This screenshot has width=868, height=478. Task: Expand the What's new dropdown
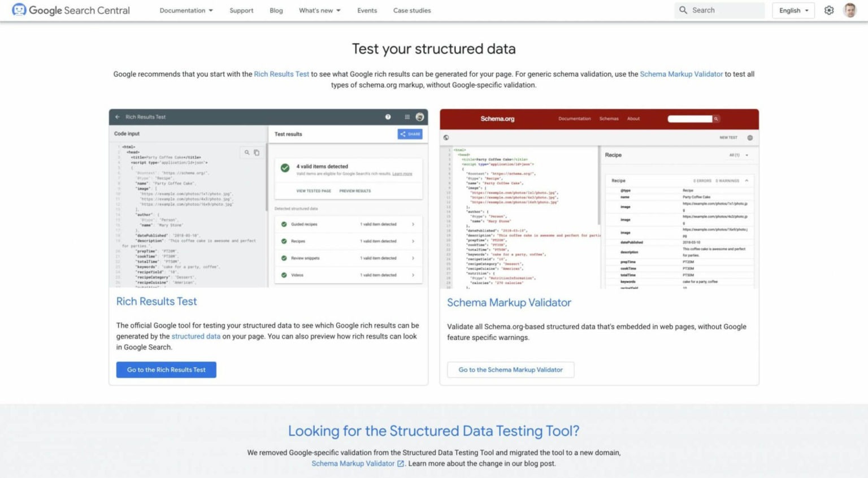coord(319,10)
